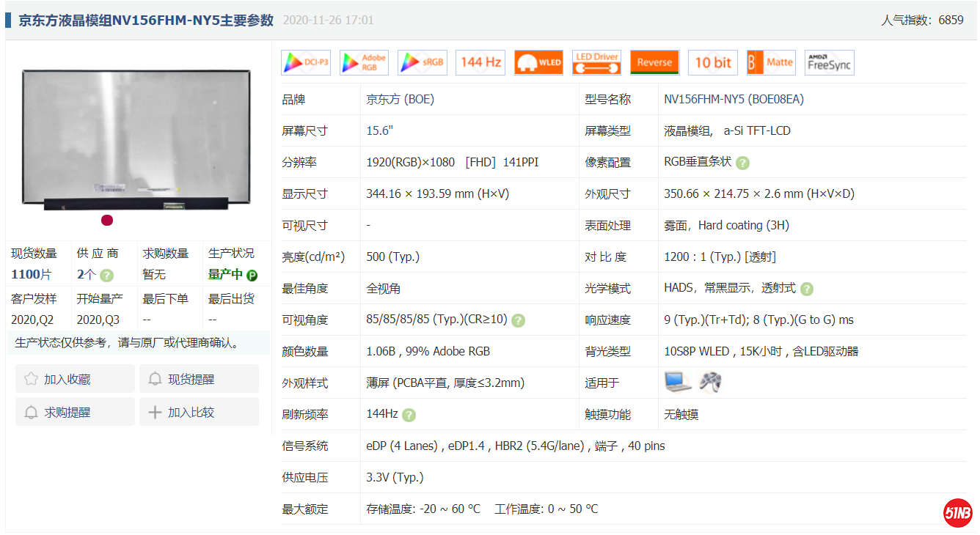
Task: Click 加入比较 to add to comparison
Action: [x=199, y=412]
